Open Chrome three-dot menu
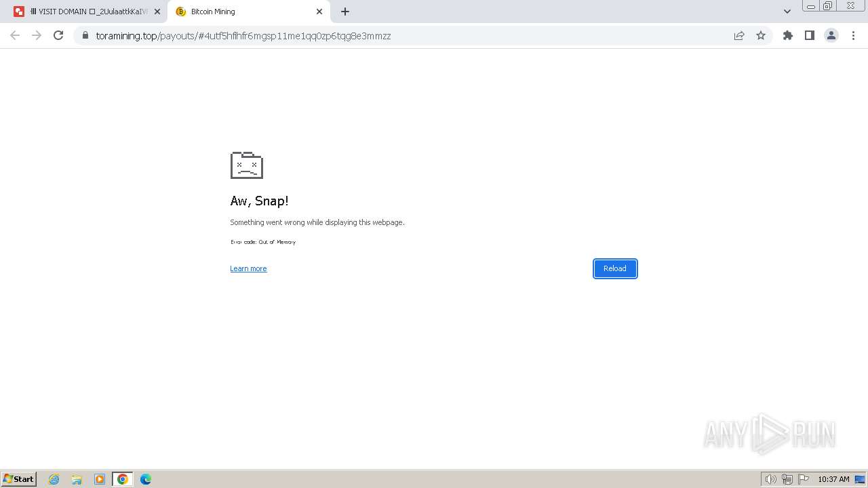The width and height of the screenshot is (868, 488). point(853,35)
